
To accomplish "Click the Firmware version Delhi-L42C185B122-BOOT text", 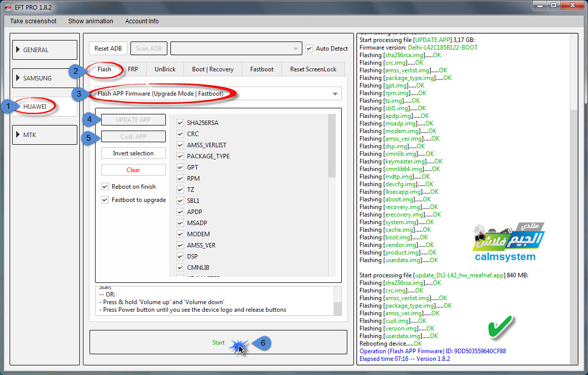I will coord(419,47).
